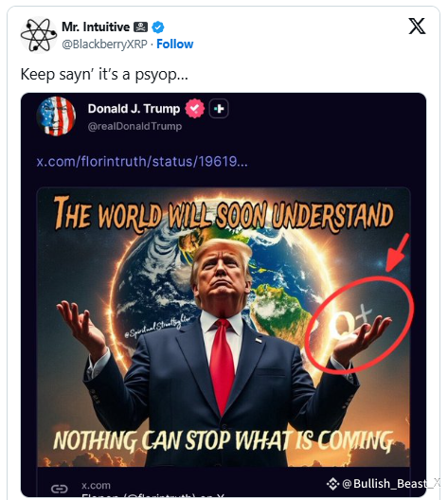Open the X logo in the top corner
This screenshot has width=448, height=500.
pos(417,26)
